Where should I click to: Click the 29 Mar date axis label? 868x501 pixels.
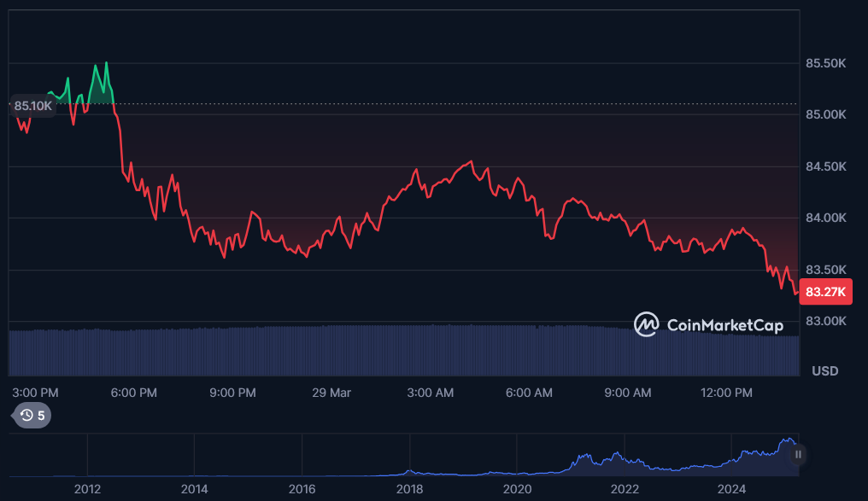pos(331,393)
